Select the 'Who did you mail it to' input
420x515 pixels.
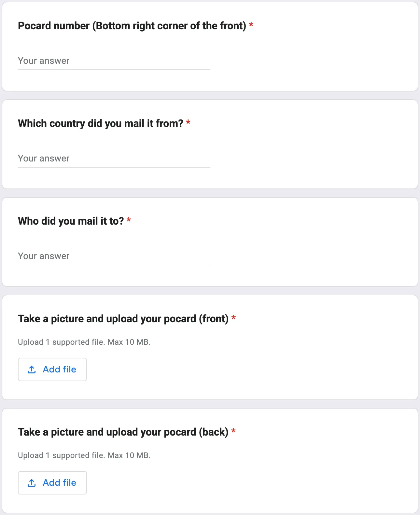114,256
